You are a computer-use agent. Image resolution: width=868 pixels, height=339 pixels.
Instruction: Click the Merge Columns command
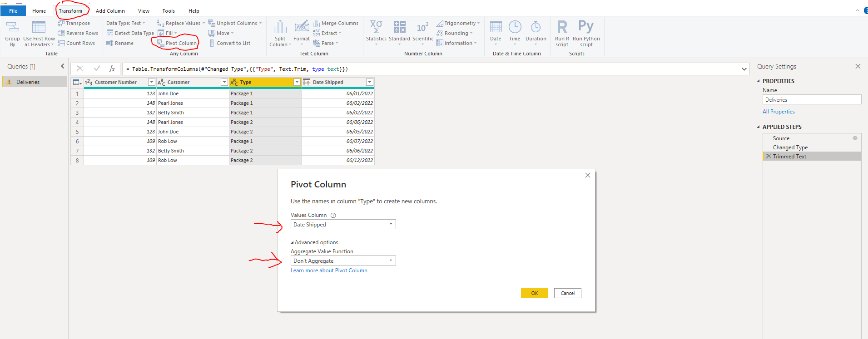pyautogui.click(x=336, y=23)
